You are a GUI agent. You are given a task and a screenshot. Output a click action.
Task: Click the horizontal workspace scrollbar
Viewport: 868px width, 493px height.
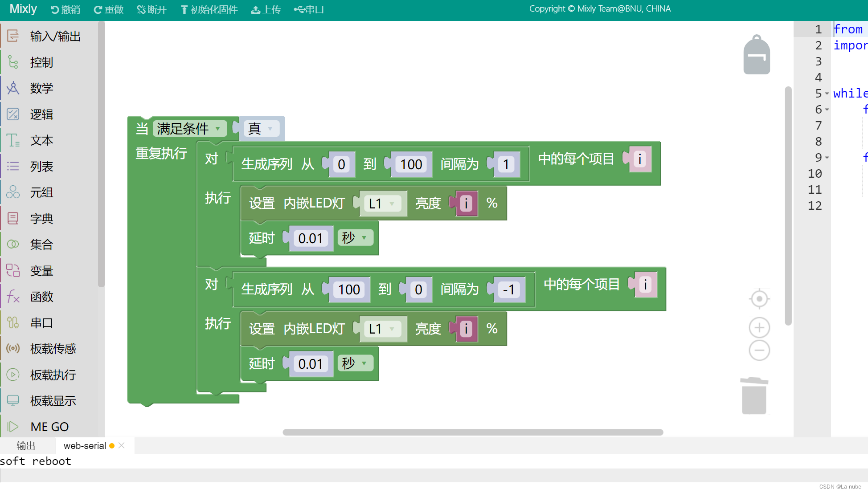click(473, 432)
